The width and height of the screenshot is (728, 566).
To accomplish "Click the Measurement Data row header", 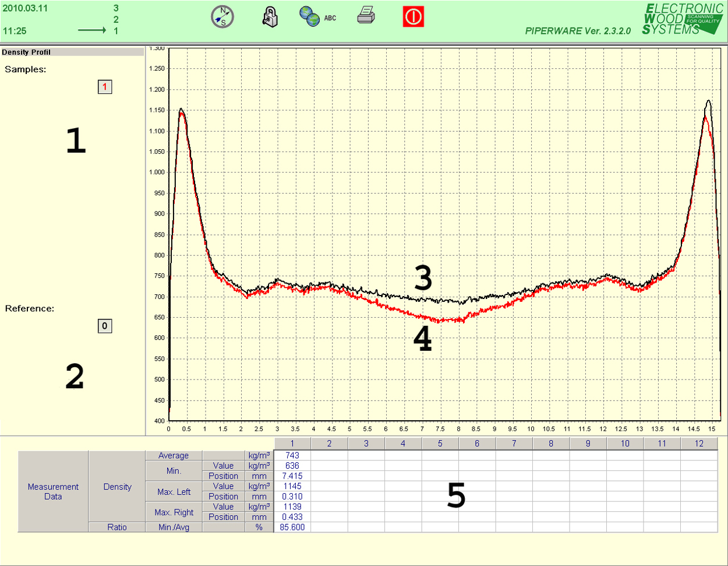I will [53, 491].
